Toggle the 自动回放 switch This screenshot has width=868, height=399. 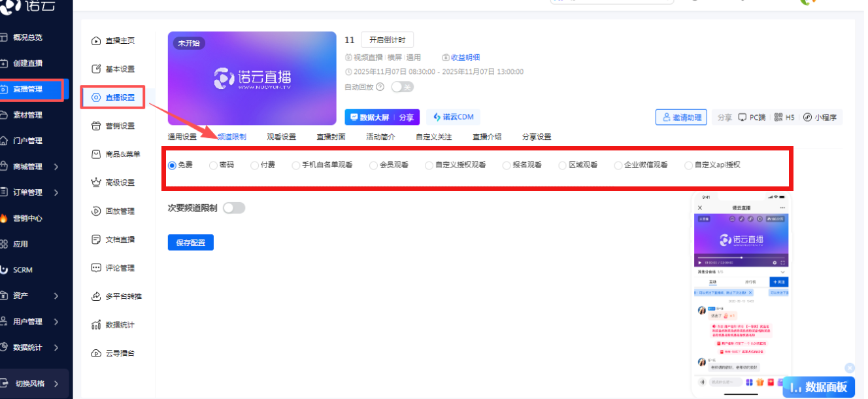point(402,87)
